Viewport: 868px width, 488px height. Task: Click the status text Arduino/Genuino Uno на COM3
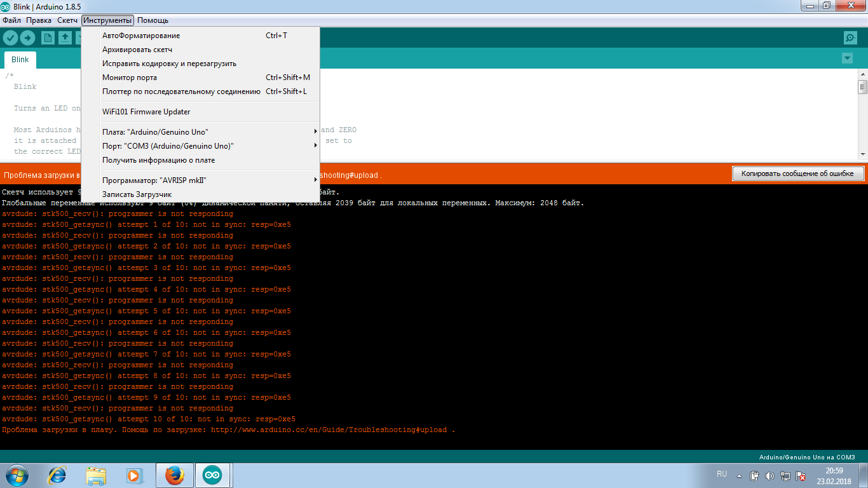pyautogui.click(x=807, y=457)
